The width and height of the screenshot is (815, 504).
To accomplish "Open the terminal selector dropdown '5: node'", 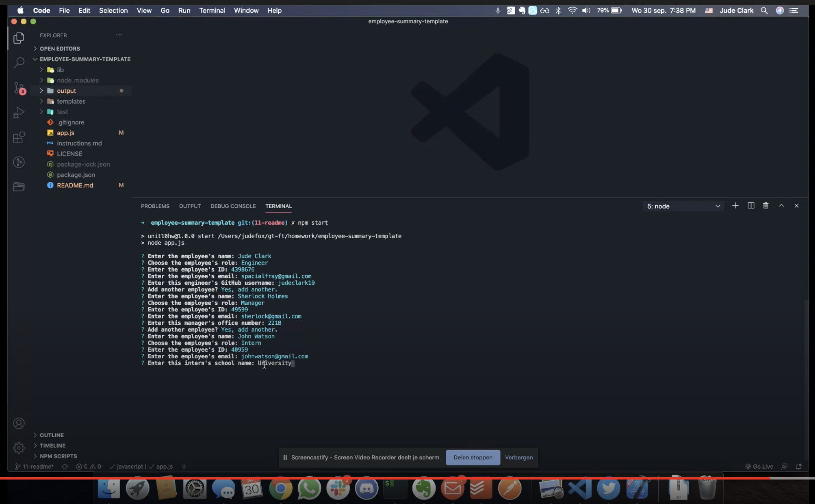I will click(683, 206).
